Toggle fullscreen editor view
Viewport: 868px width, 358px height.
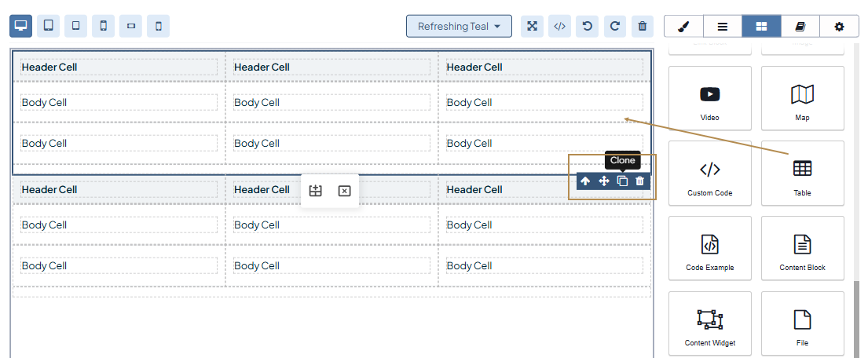532,26
